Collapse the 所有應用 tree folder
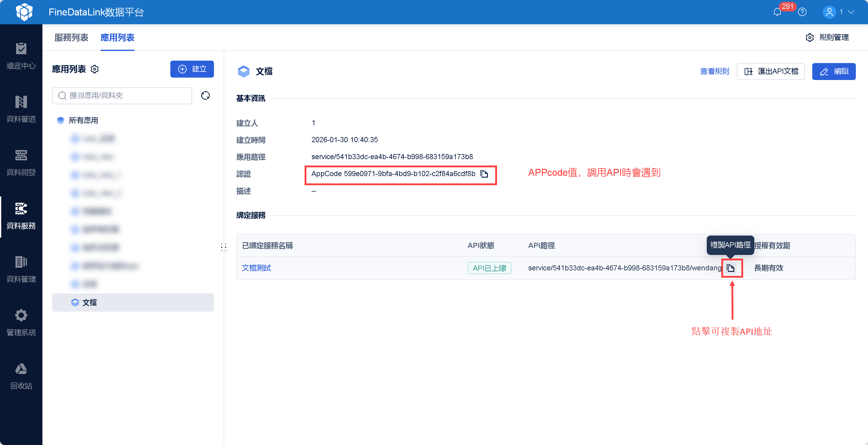Viewport: 868px width, 445px height. pos(83,120)
